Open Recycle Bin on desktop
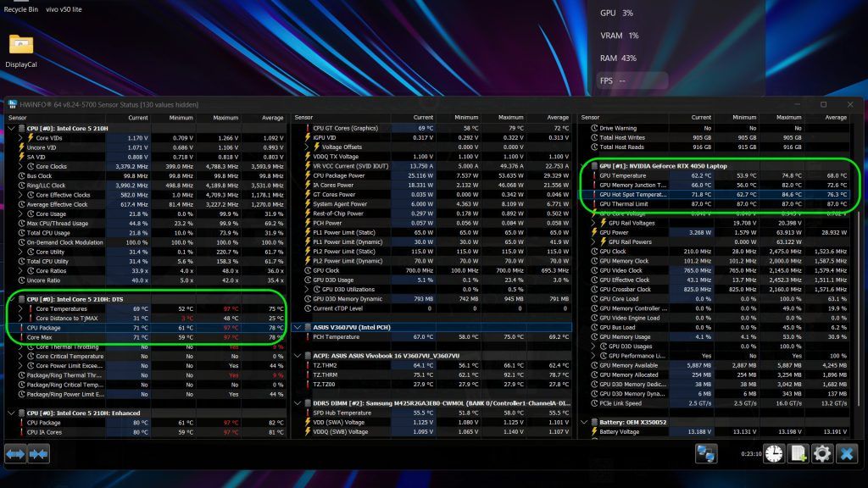This screenshot has height=488, width=868. 21,7
